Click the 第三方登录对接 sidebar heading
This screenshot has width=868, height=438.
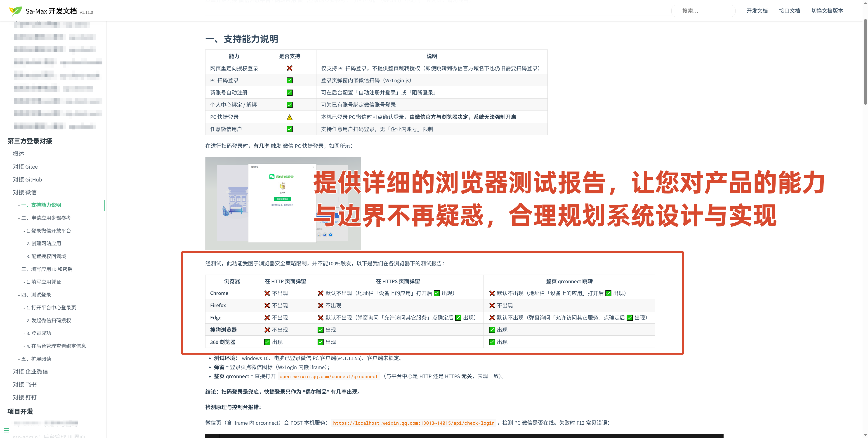coord(30,141)
